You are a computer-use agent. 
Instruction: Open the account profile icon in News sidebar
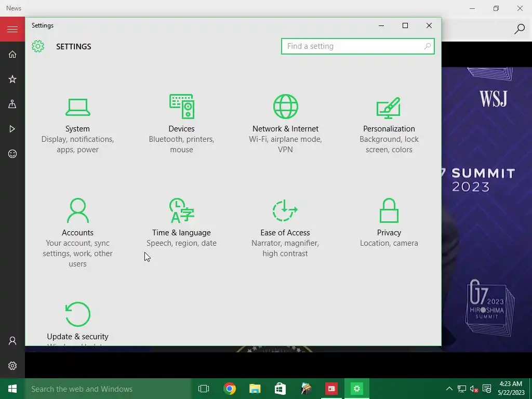(12, 341)
